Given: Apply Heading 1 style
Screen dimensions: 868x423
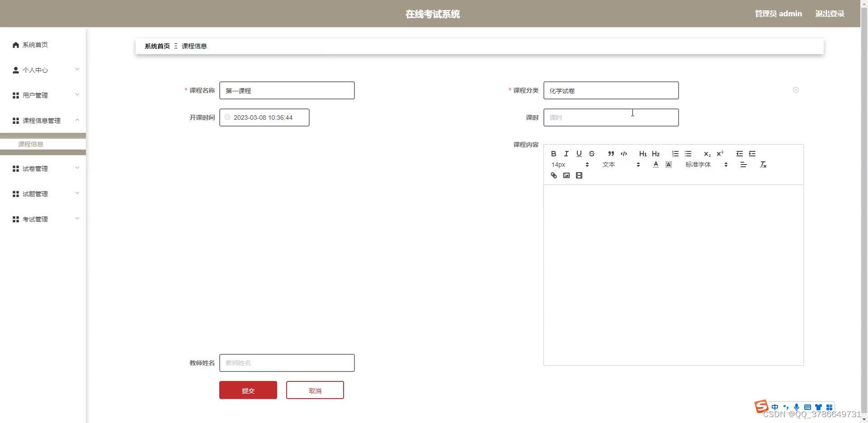Looking at the screenshot, I should point(643,154).
